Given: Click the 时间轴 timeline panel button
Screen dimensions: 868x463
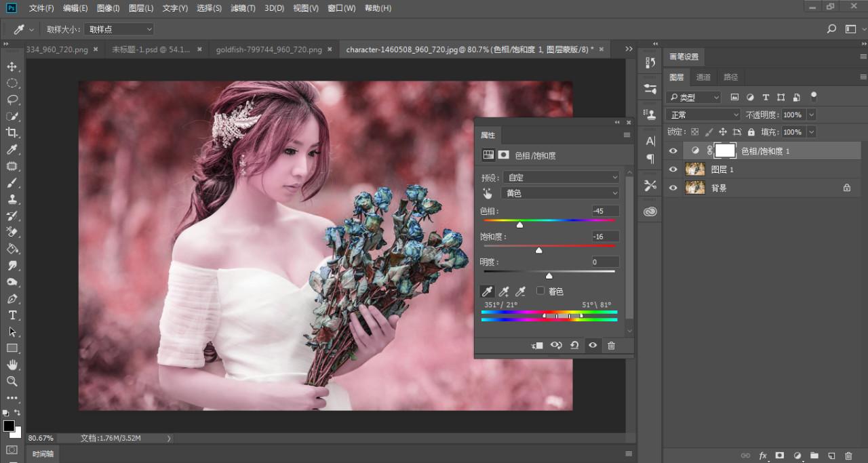Looking at the screenshot, I should [43, 454].
